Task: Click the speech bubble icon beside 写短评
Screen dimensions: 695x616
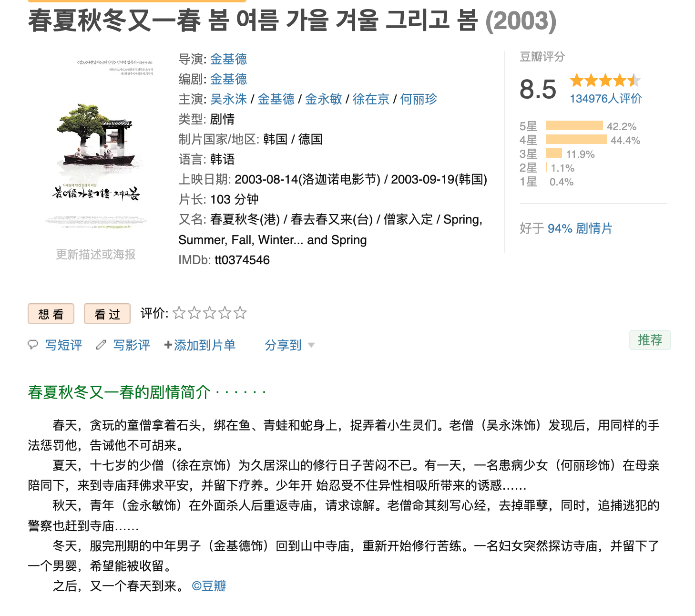Action: coord(33,345)
